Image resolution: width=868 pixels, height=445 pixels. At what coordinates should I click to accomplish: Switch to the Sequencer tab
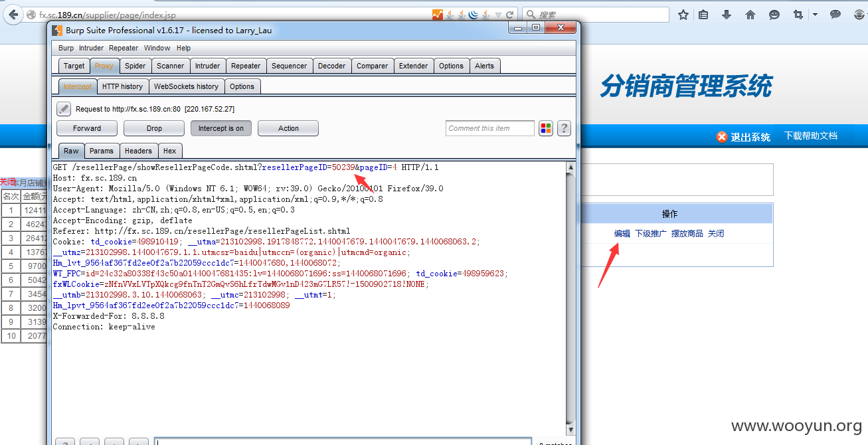[290, 66]
